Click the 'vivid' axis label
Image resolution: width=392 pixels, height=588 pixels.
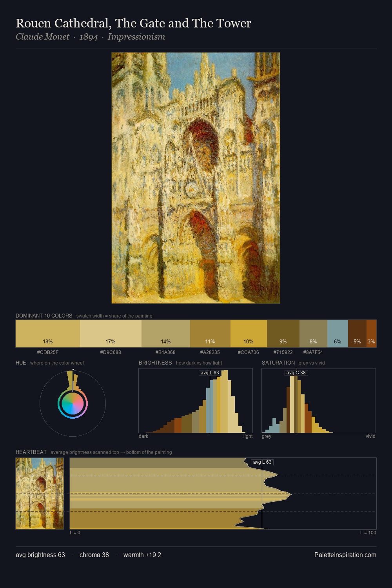pos(370,436)
